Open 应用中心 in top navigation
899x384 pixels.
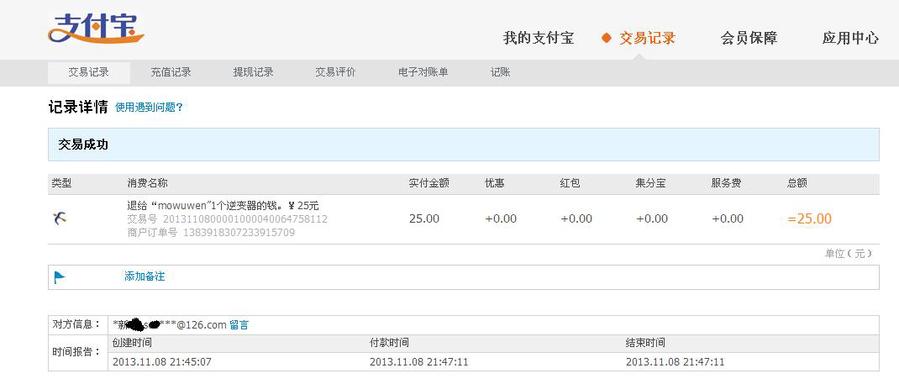tap(850, 38)
